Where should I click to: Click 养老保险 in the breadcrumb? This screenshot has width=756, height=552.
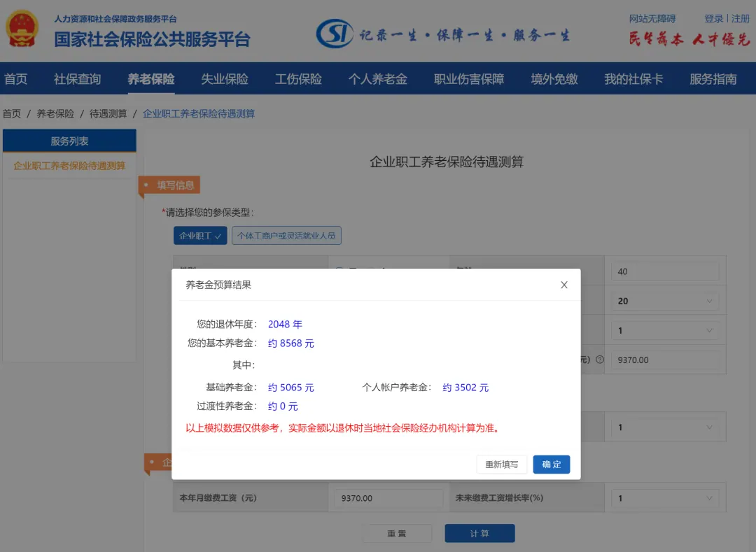pos(55,113)
